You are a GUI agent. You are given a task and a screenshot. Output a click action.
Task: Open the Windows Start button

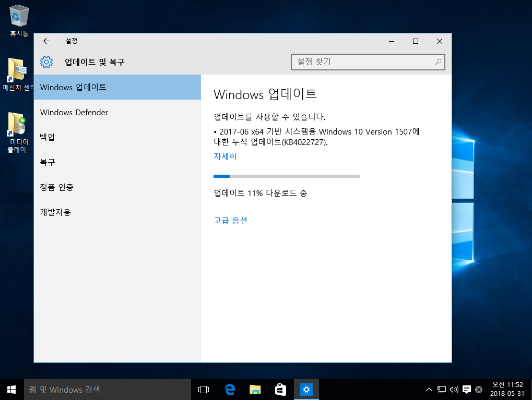tap(11, 390)
